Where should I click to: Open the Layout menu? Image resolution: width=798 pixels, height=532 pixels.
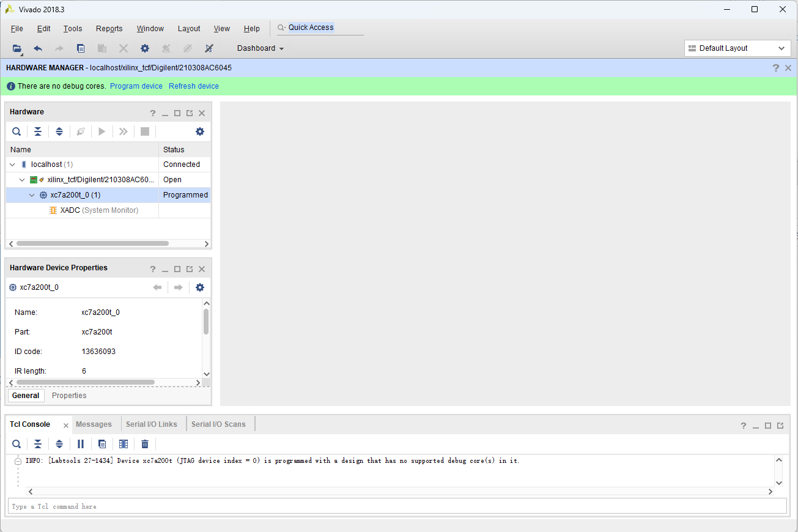pos(189,29)
